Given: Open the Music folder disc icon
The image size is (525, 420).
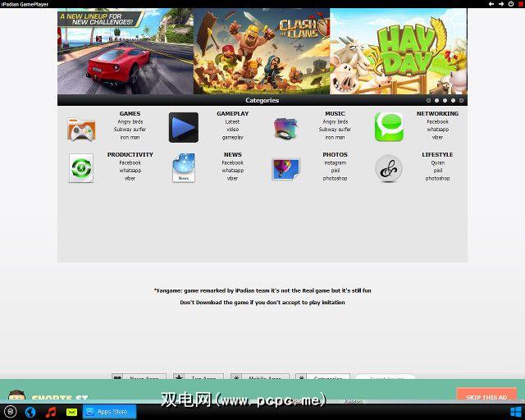Looking at the screenshot, I should click(x=286, y=128).
